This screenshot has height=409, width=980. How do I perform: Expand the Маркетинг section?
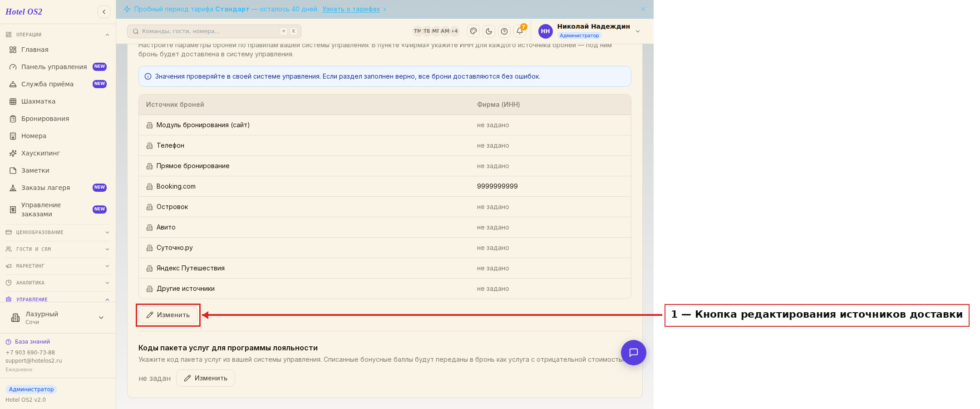tap(58, 266)
